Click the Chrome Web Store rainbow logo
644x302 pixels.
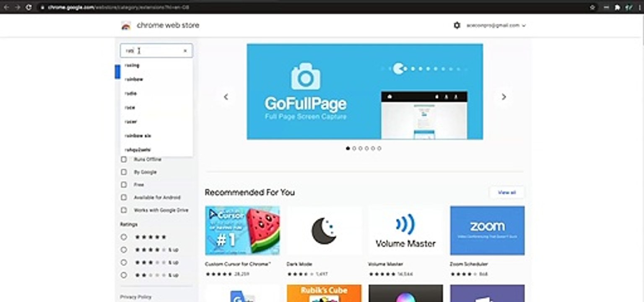point(126,26)
